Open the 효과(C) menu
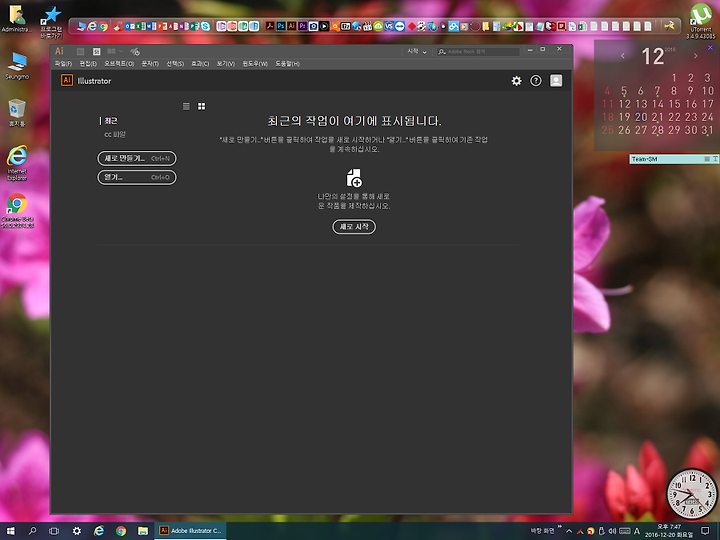The image size is (720, 540). click(x=200, y=64)
